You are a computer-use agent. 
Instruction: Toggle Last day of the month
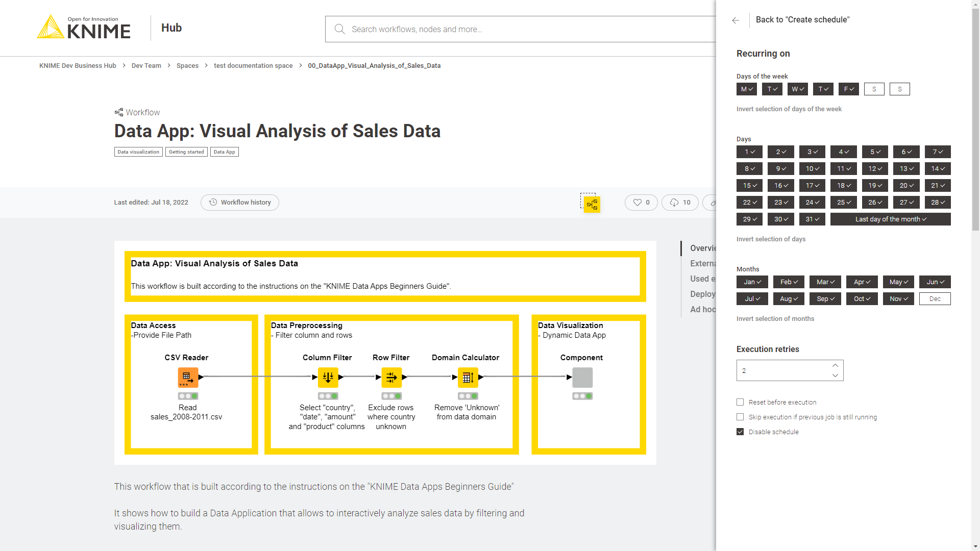[891, 219]
